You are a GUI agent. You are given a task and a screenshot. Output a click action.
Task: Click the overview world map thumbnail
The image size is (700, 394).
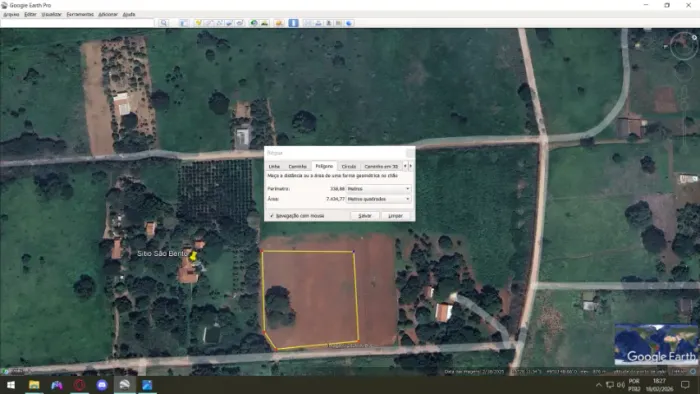click(x=656, y=344)
